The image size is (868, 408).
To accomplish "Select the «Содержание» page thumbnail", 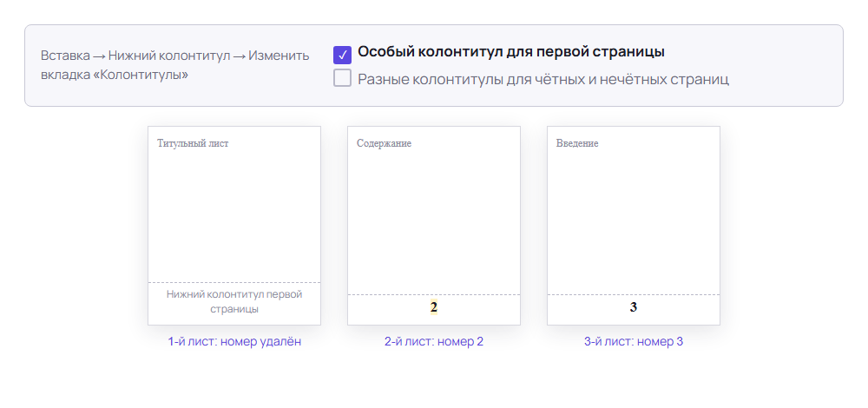I will [x=434, y=226].
